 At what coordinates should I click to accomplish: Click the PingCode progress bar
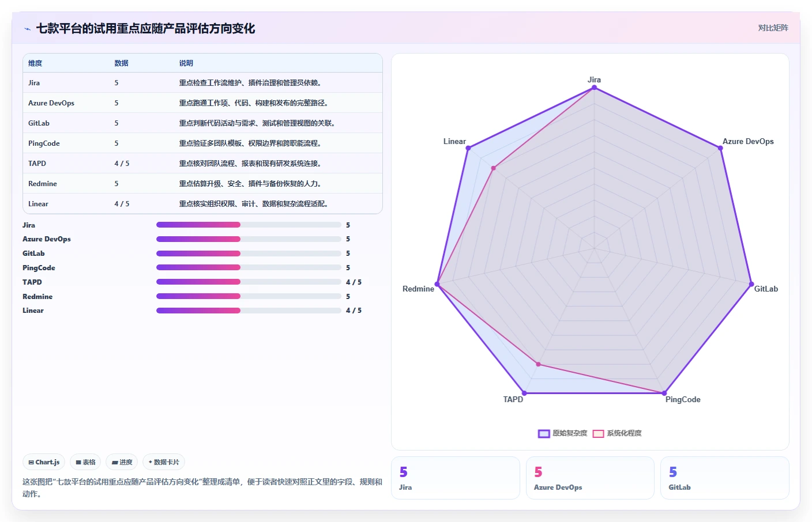[249, 267]
